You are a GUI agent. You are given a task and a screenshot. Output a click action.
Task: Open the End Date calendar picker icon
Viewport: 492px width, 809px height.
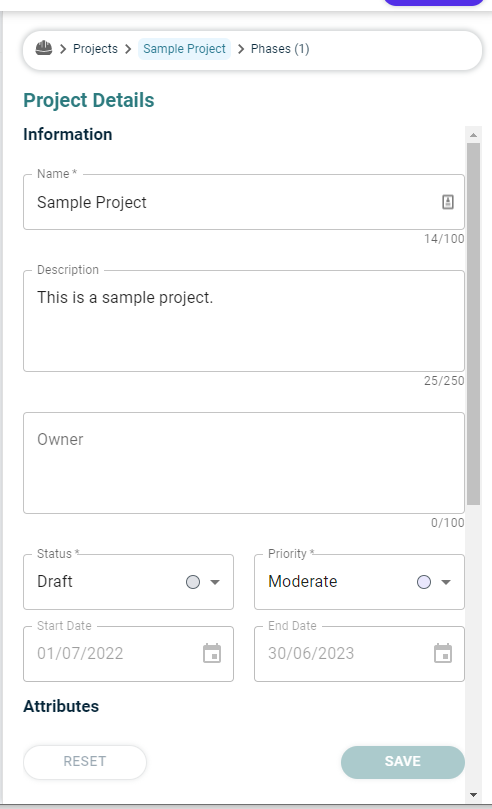click(x=443, y=653)
